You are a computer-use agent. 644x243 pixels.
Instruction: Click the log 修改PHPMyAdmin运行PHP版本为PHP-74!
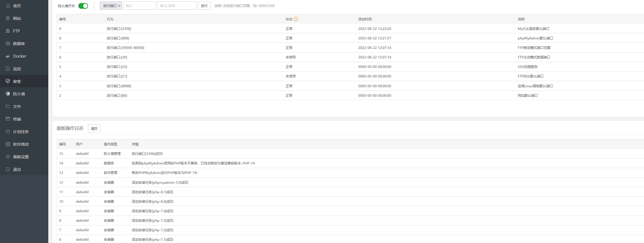point(164,173)
